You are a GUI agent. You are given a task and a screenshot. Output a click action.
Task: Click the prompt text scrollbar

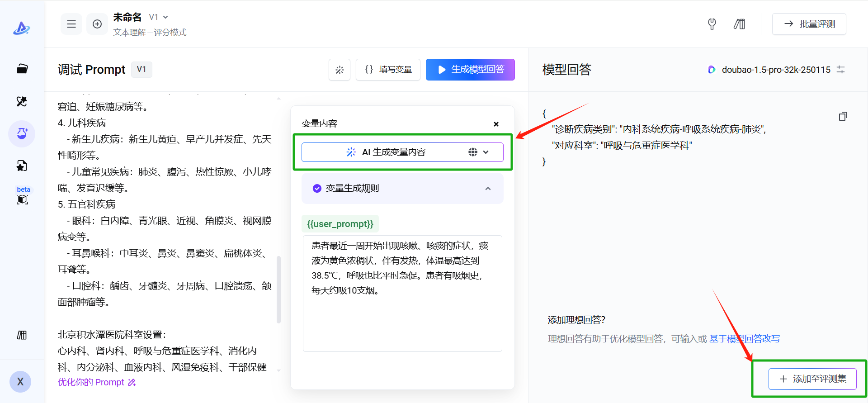[278, 289]
